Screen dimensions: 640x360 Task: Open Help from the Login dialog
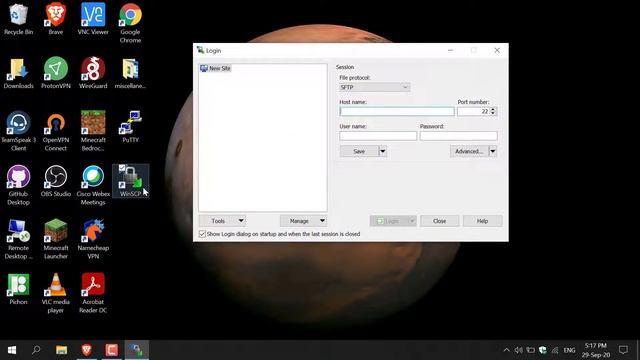pyautogui.click(x=482, y=221)
